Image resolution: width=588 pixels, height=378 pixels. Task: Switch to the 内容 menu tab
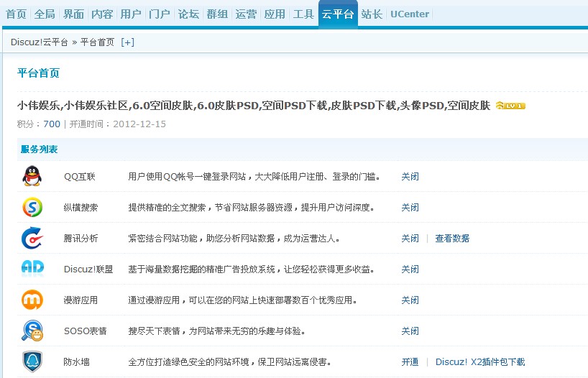coord(102,14)
